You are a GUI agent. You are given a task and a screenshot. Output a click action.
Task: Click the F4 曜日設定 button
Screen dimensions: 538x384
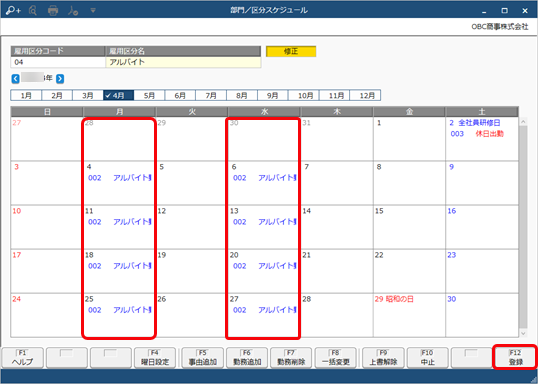[x=155, y=358]
